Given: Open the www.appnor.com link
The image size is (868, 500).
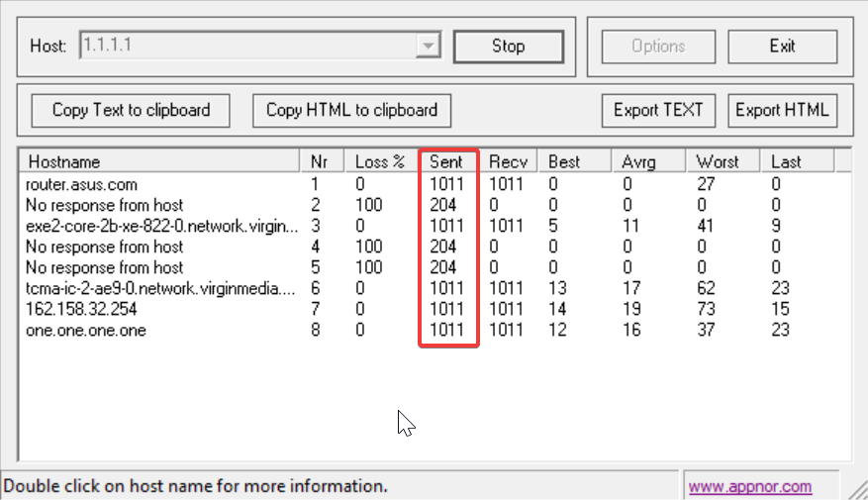Looking at the screenshot, I should pyautogui.click(x=749, y=486).
